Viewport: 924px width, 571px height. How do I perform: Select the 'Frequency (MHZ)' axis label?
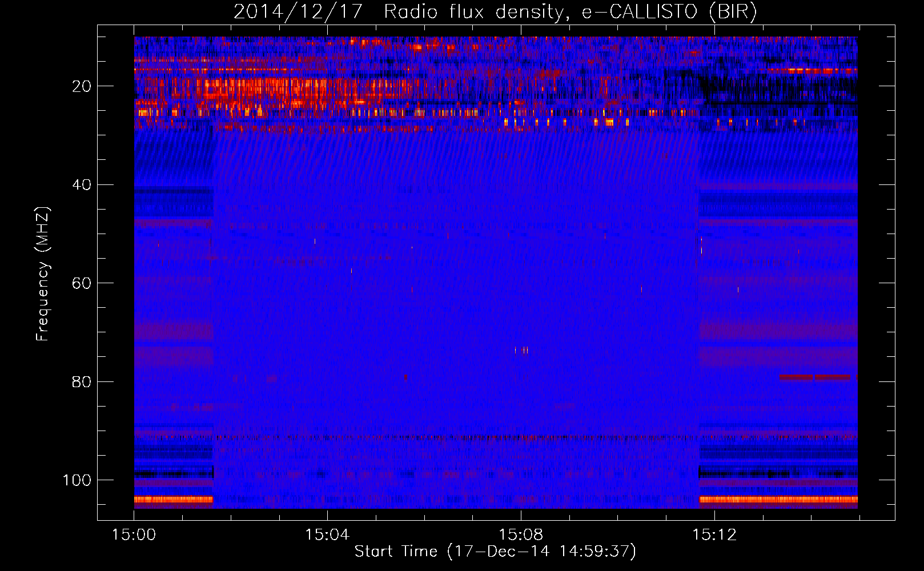[43, 274]
